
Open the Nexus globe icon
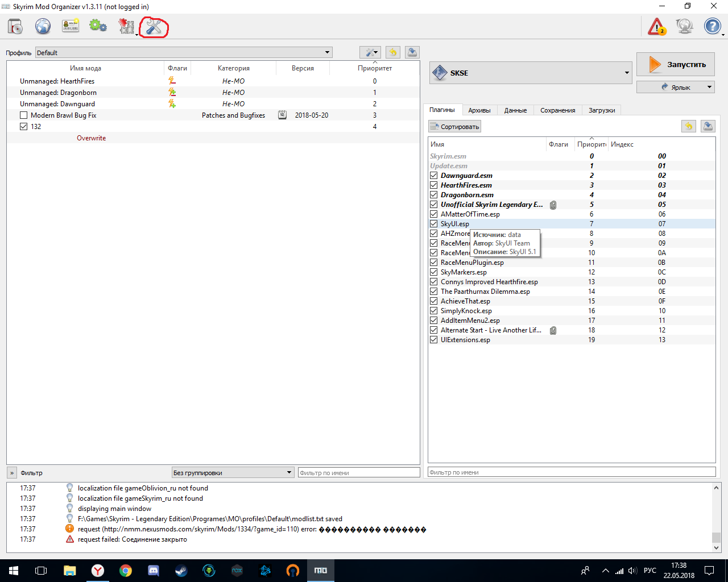[43, 26]
